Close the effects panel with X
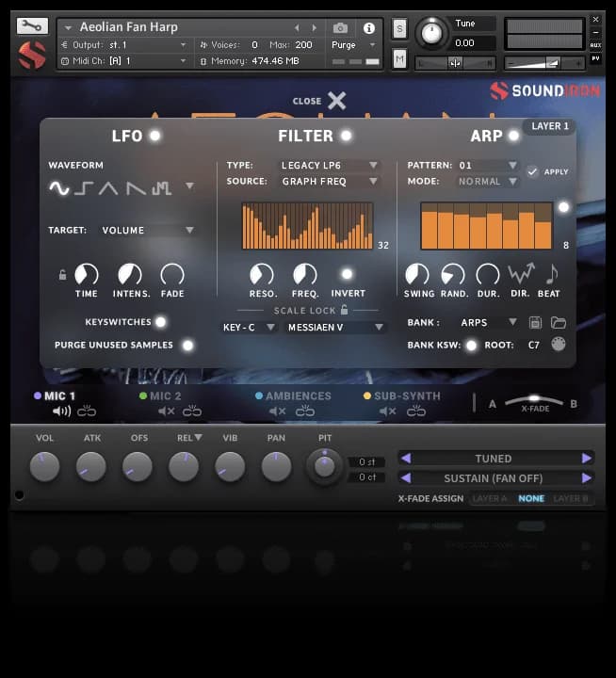Viewport: 616px width, 678px height. pos(336,101)
